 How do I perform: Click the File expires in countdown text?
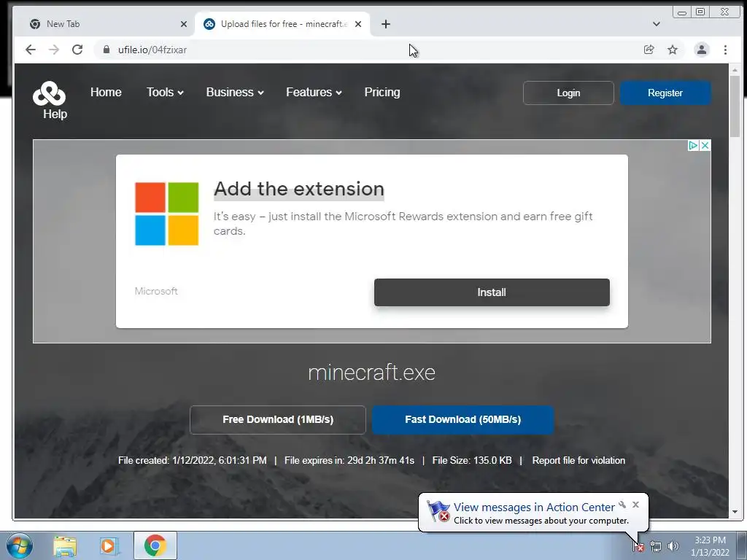pyautogui.click(x=349, y=461)
